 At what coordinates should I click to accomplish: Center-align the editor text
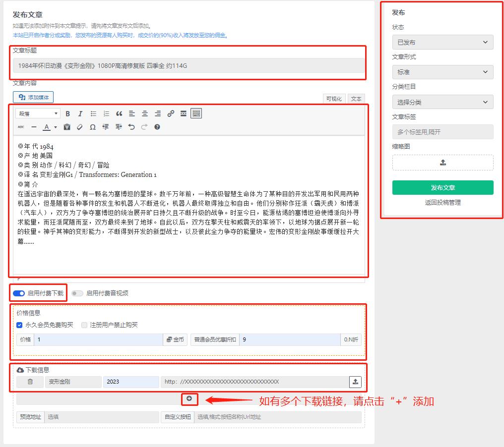(x=145, y=113)
